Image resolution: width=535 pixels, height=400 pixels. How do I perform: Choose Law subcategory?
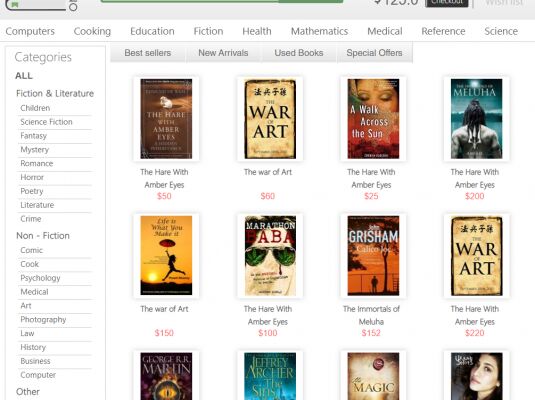pos(27,333)
